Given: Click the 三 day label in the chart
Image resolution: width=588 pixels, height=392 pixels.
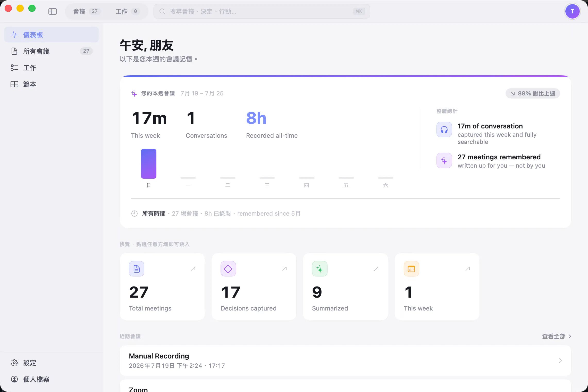Looking at the screenshot, I should (x=267, y=185).
